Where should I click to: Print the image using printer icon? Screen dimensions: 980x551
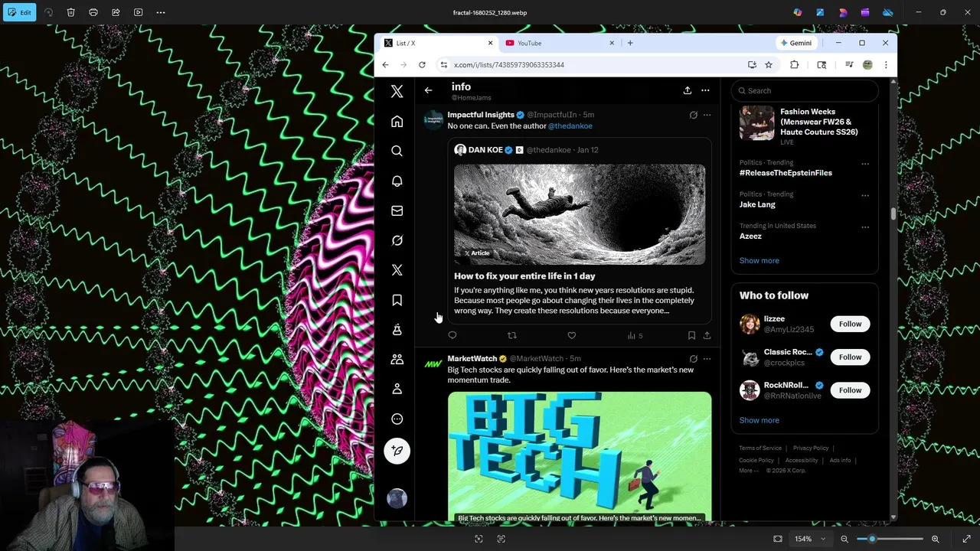pos(93,12)
